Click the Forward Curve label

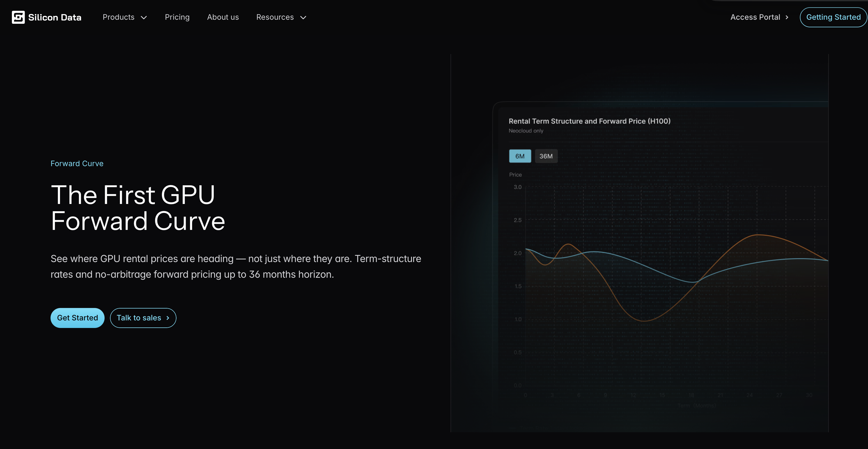coord(77,163)
